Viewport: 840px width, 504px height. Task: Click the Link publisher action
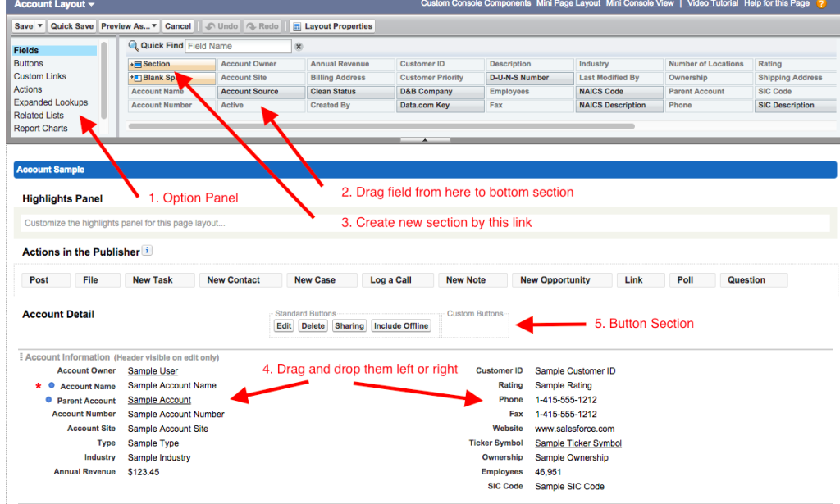coord(641,280)
